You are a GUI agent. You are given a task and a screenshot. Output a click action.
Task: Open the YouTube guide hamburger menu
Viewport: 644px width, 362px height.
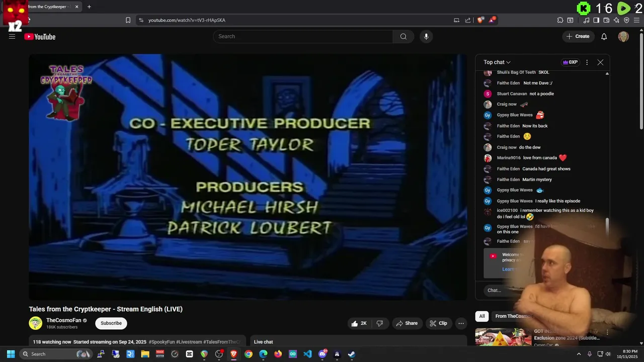(x=12, y=36)
